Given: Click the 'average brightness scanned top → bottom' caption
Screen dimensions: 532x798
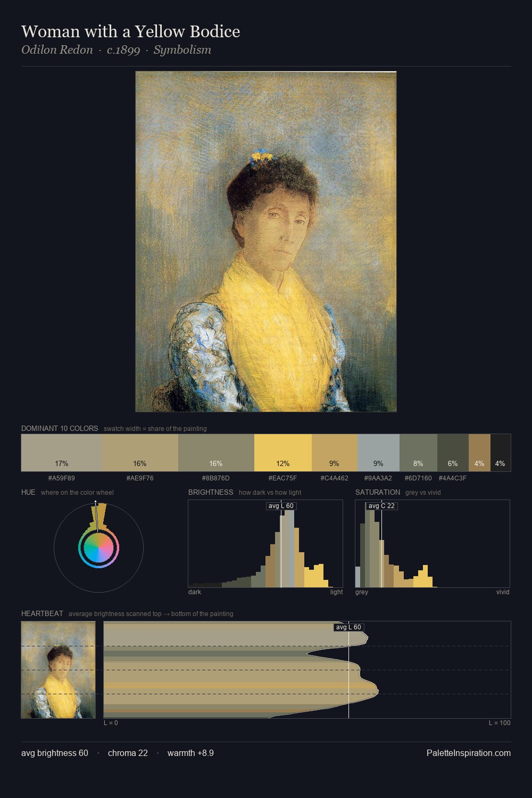Looking at the screenshot, I should click(151, 614).
